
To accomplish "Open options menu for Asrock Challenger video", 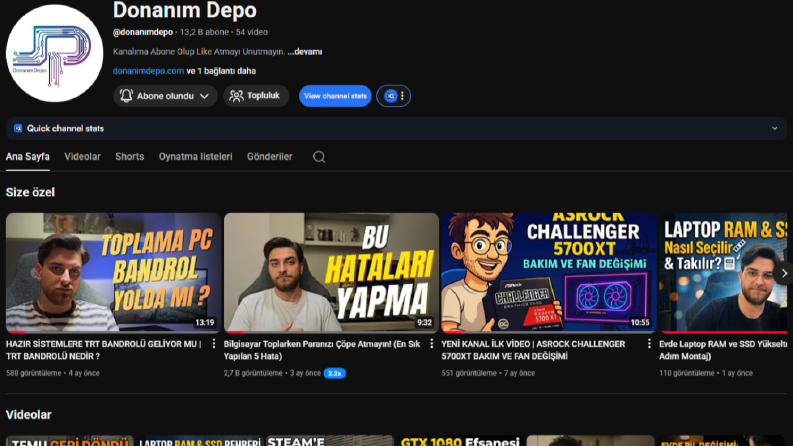I will tap(649, 344).
